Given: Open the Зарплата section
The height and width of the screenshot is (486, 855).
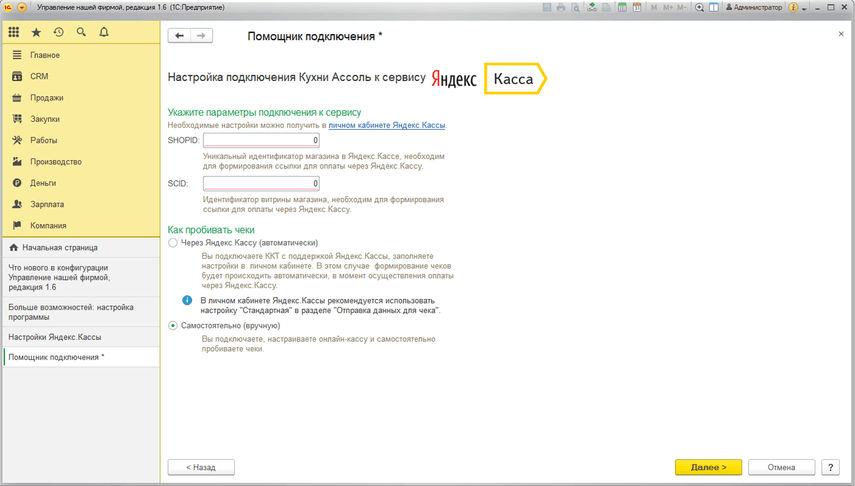Looking at the screenshot, I should [x=81, y=204].
